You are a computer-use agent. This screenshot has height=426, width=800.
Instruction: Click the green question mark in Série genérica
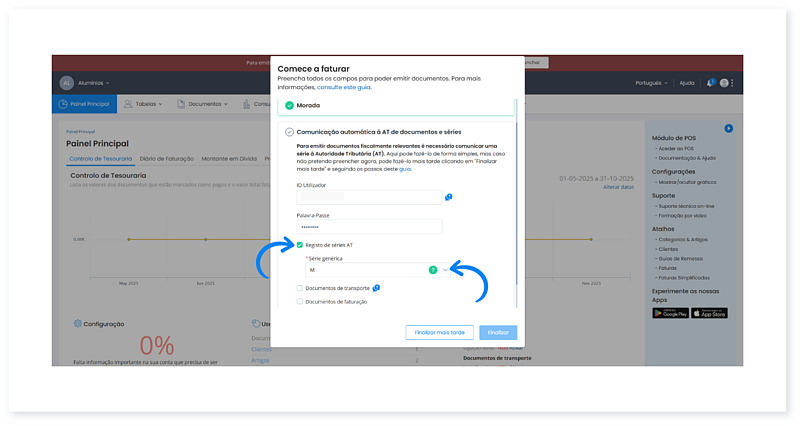coord(432,270)
